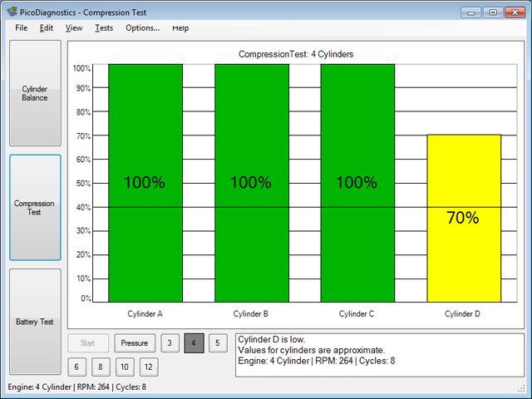Set engine to 8 cylinders
Viewport: 532px width, 399px height.
click(x=100, y=367)
